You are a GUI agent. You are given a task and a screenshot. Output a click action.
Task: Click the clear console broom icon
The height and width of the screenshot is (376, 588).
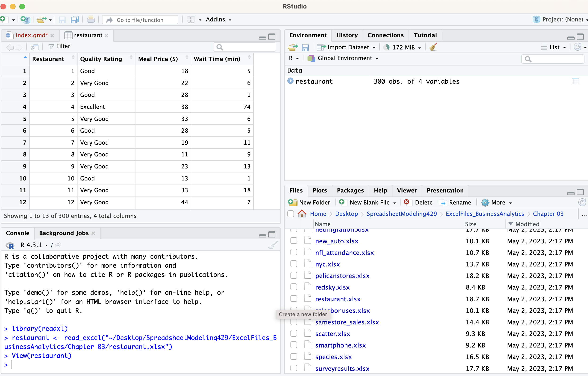(x=273, y=245)
